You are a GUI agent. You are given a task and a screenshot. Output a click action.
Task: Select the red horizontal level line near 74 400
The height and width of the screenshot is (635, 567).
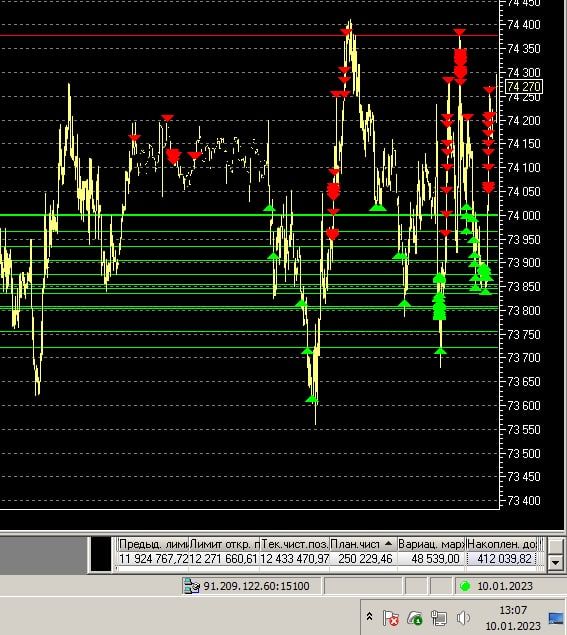click(x=249, y=35)
